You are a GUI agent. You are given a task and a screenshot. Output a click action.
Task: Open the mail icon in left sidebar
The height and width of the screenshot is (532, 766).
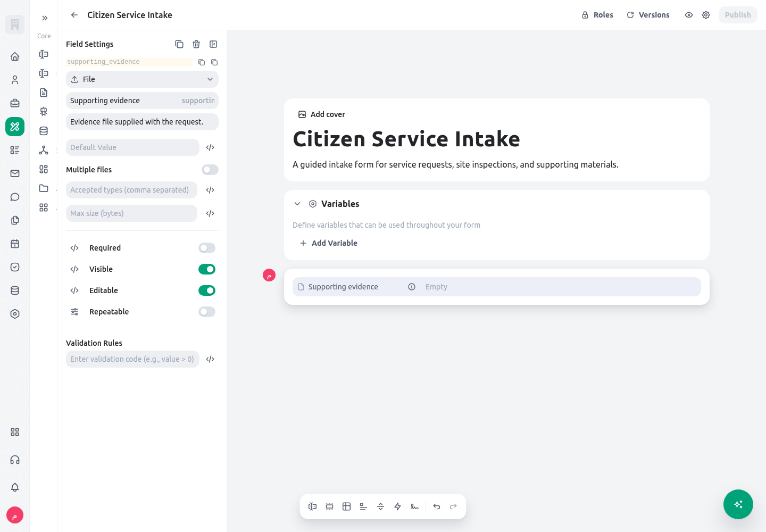click(15, 173)
